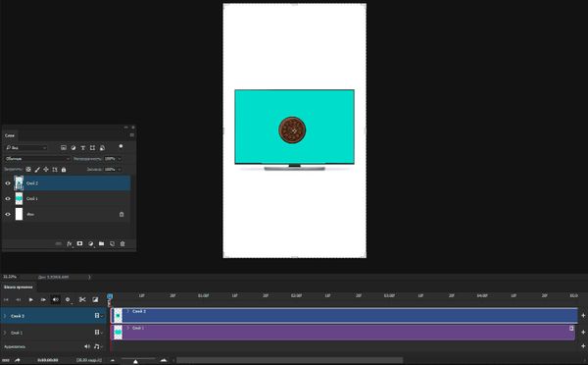
Task: Add media to top video track
Action: [583, 315]
